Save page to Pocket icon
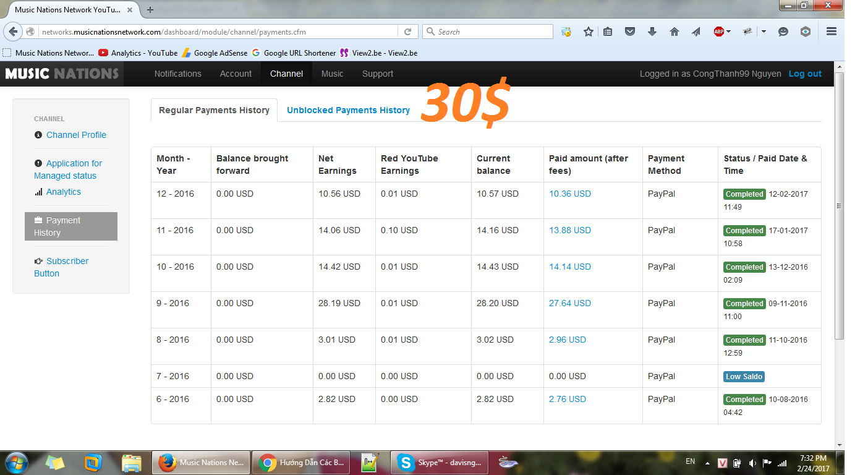The width and height of the screenshot is (868, 475). [630, 32]
